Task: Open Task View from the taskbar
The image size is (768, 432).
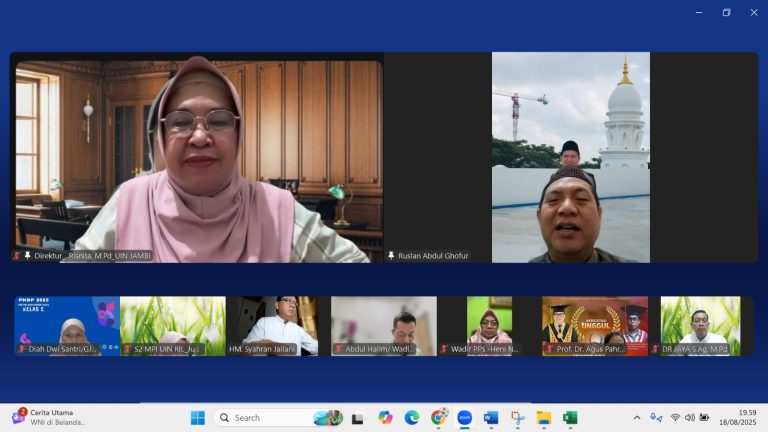Action: (358, 418)
